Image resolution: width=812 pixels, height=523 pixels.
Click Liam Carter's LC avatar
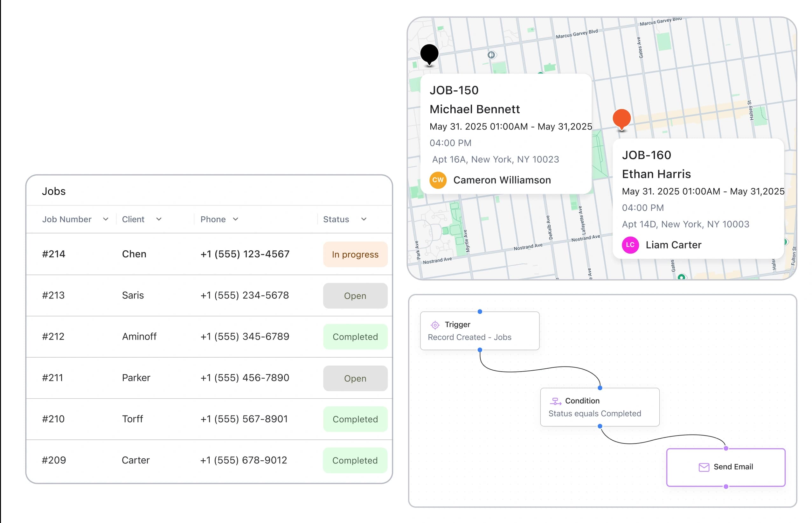click(x=630, y=245)
